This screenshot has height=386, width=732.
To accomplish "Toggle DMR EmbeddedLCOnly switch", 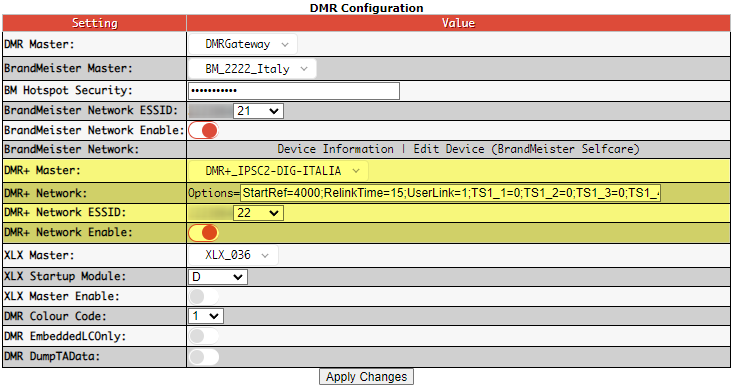I will point(204,336).
